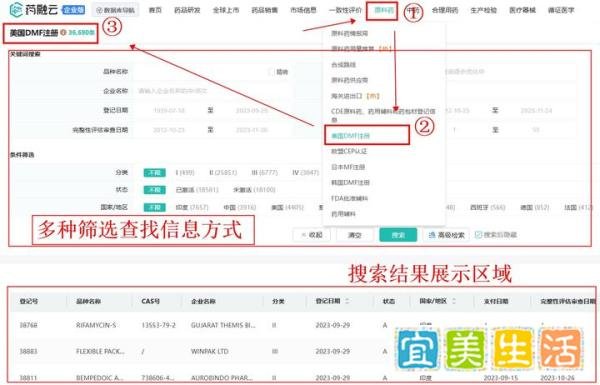Select 日本MF注册 in the dropdown menu

click(348, 167)
